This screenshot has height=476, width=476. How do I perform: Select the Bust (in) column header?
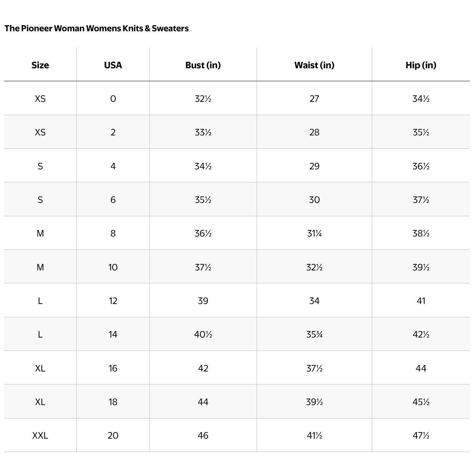point(203,65)
